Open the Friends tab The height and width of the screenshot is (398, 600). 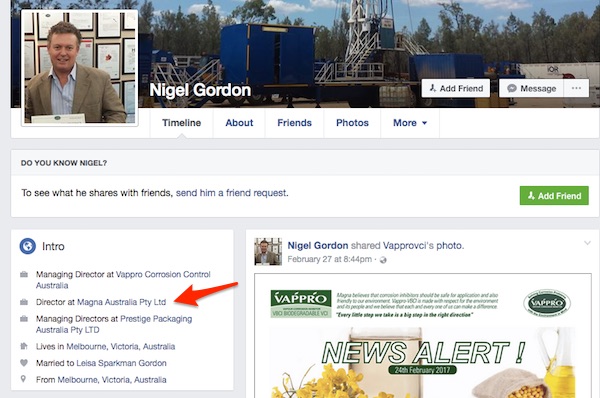294,123
